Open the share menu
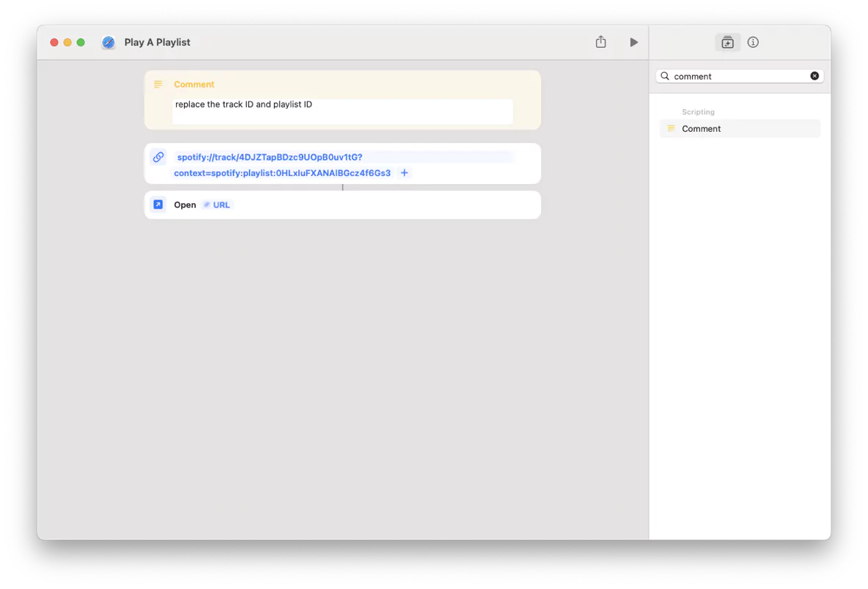Viewport: 868px width, 589px height. [600, 42]
